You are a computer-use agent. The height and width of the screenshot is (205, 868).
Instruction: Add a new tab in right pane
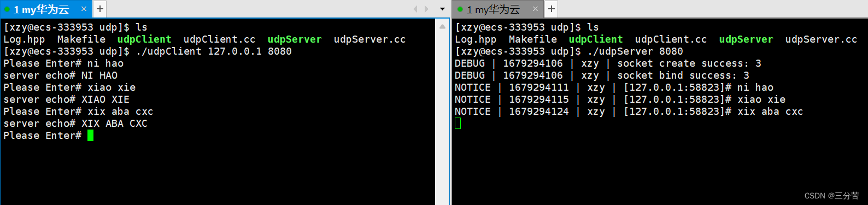point(552,9)
